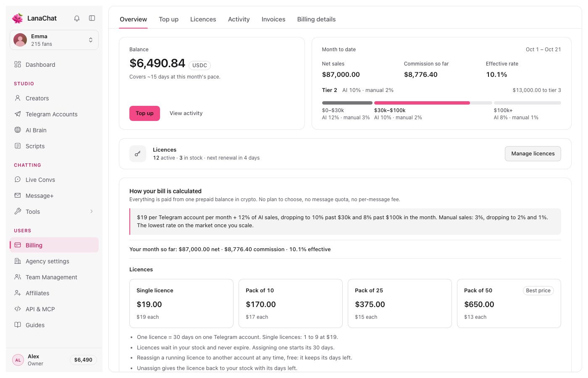Click the $100k+ tier progress bar
The width and height of the screenshot is (588, 378).
[528, 103]
